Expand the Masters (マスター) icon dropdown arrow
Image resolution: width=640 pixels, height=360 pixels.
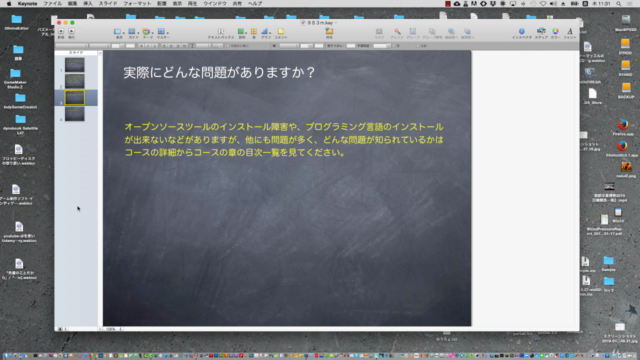coord(168,33)
